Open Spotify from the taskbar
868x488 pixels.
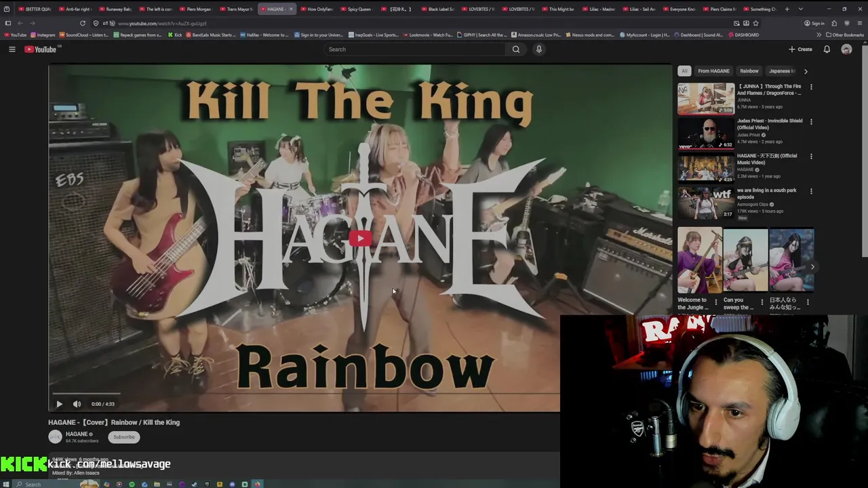pos(132,484)
